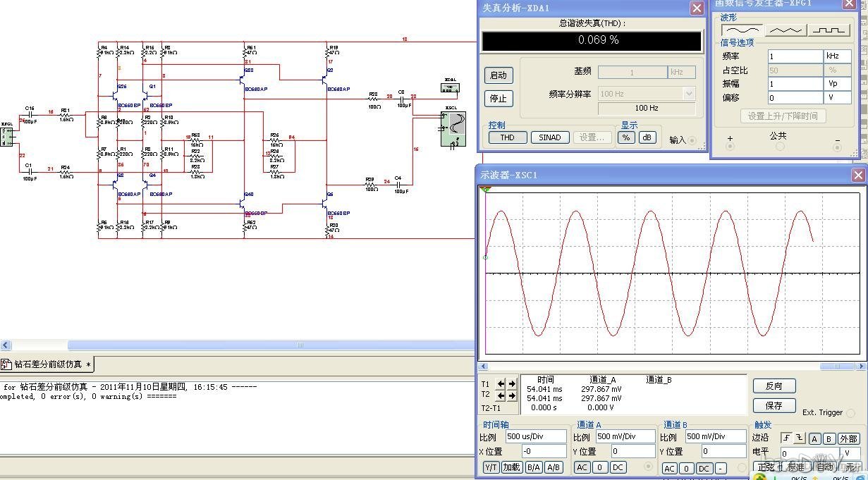Move cursor T2 left with arrow
Viewport: 868px width, 480px height.
tap(501, 395)
